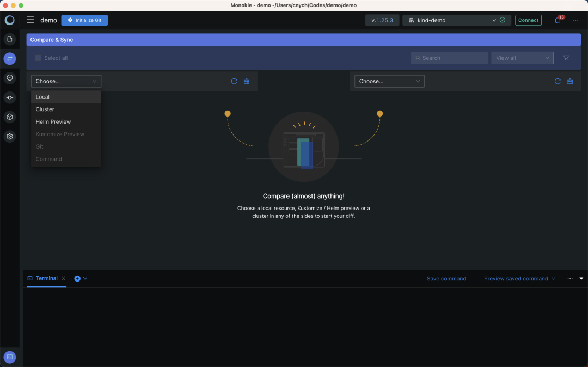The image size is (588, 367).
Task: Open the settings gear sidebar icon
Action: click(10, 137)
